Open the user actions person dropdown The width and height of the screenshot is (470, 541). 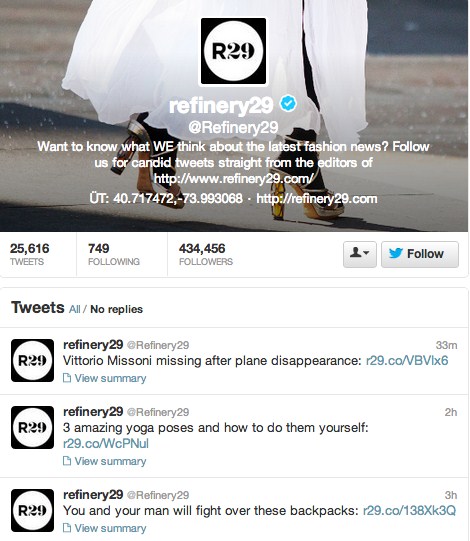click(359, 254)
